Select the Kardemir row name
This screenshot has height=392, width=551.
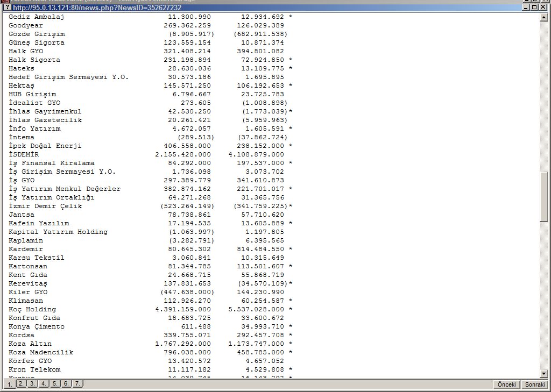click(26, 250)
